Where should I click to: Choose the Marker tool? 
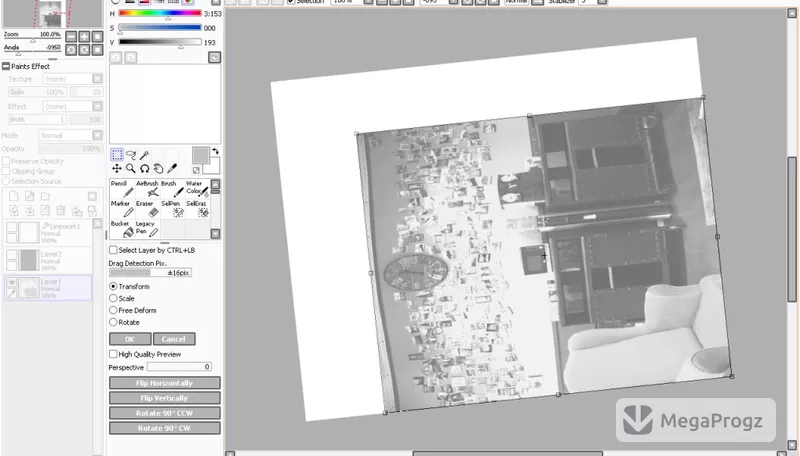click(x=122, y=209)
